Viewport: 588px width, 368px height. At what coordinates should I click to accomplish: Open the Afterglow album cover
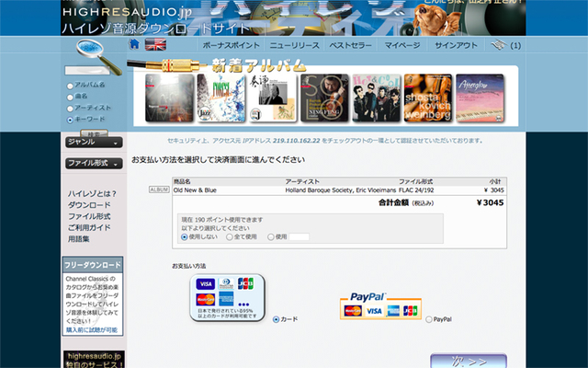coord(480,98)
